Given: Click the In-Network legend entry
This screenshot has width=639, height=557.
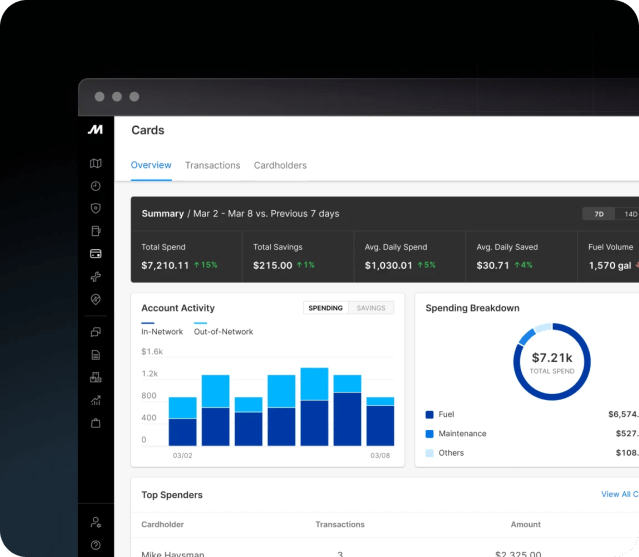Looking at the screenshot, I should click(162, 331).
